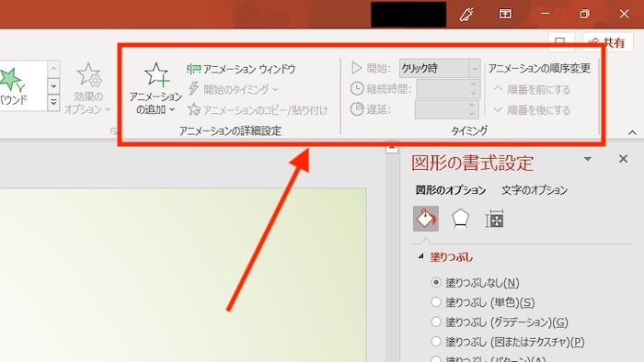Select the size and properties icon

495,219
